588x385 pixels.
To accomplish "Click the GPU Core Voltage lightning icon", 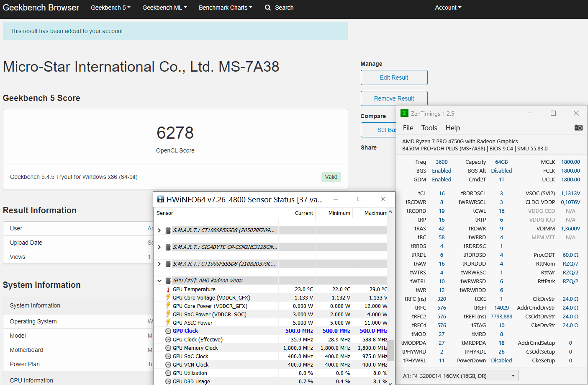I will click(x=168, y=297).
